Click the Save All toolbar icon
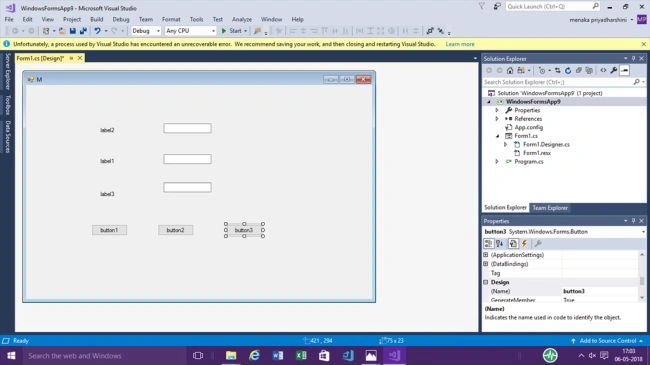650x365 pixels. click(83, 31)
